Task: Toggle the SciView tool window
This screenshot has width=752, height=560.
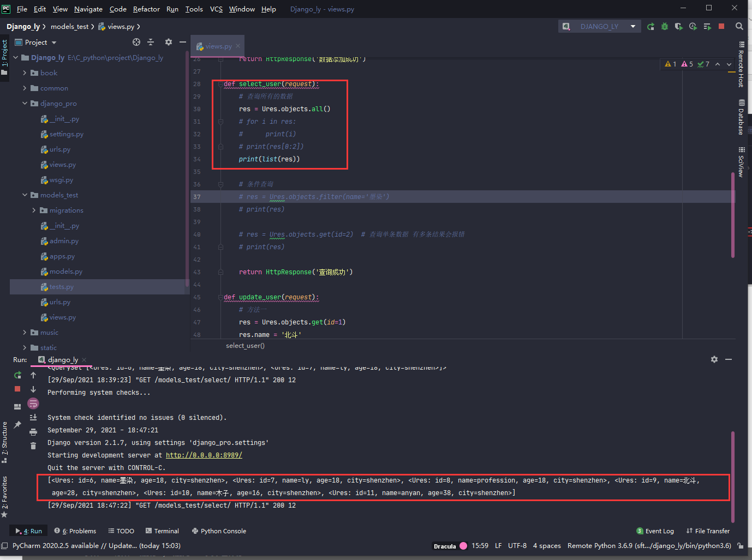Action: [741, 162]
